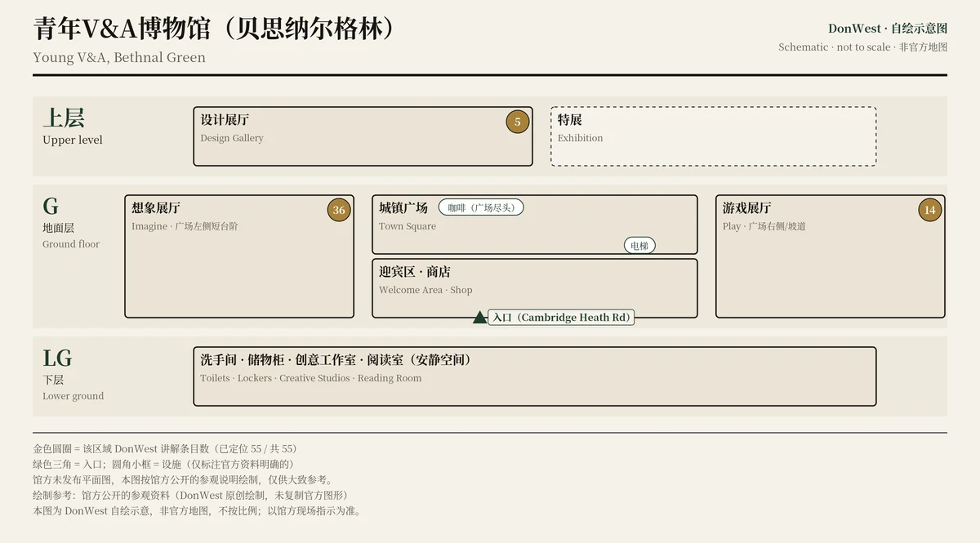Click the Imagine · 广场左侧短台阶 caption
Viewport: 980px width, 543px height.
pos(185,226)
